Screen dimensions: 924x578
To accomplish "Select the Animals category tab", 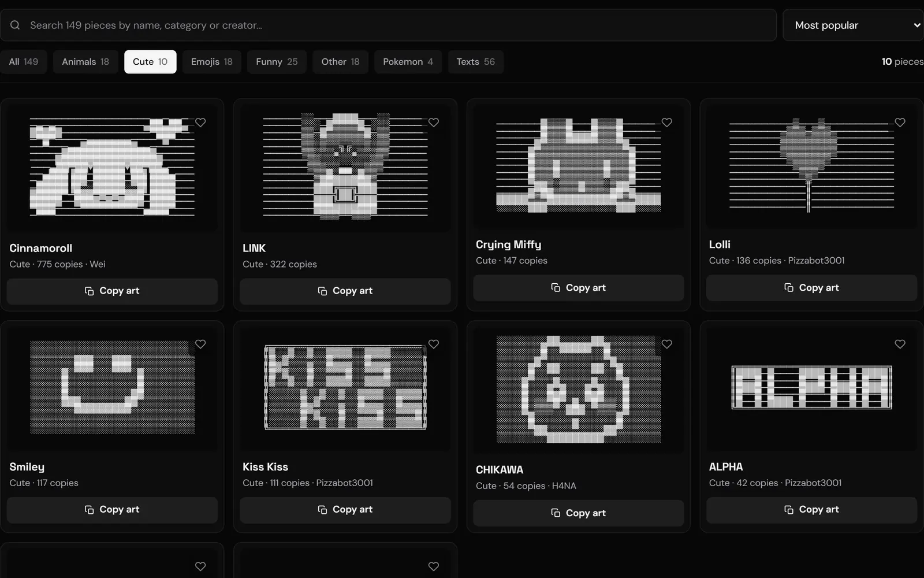I will point(85,62).
